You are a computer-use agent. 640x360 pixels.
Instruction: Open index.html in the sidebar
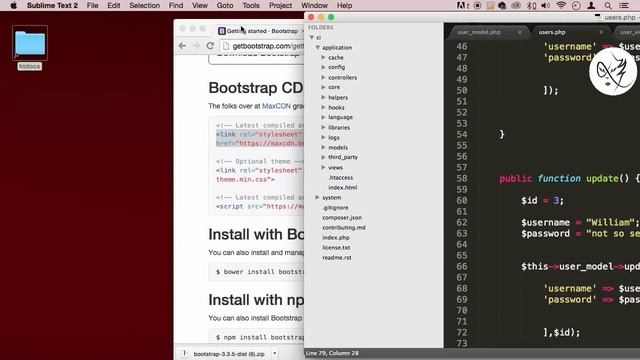point(342,188)
